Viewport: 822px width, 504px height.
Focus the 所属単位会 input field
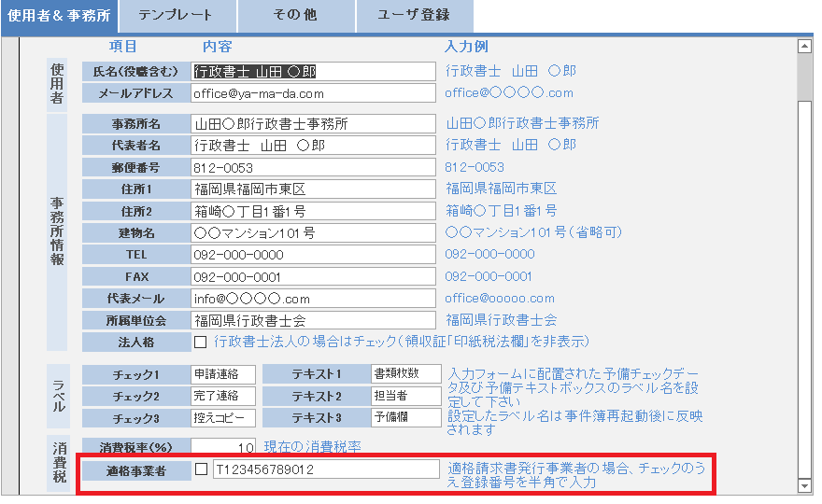coord(313,320)
